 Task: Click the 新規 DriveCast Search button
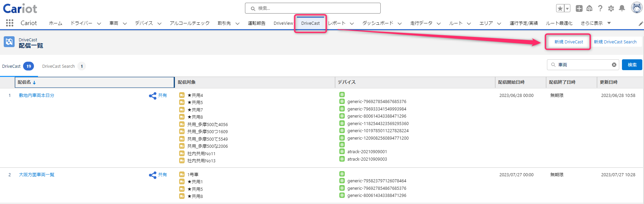click(x=615, y=42)
